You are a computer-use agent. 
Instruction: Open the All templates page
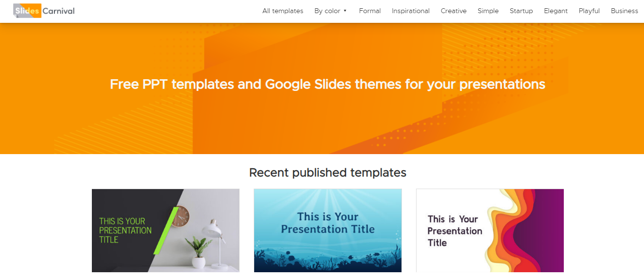(282, 11)
